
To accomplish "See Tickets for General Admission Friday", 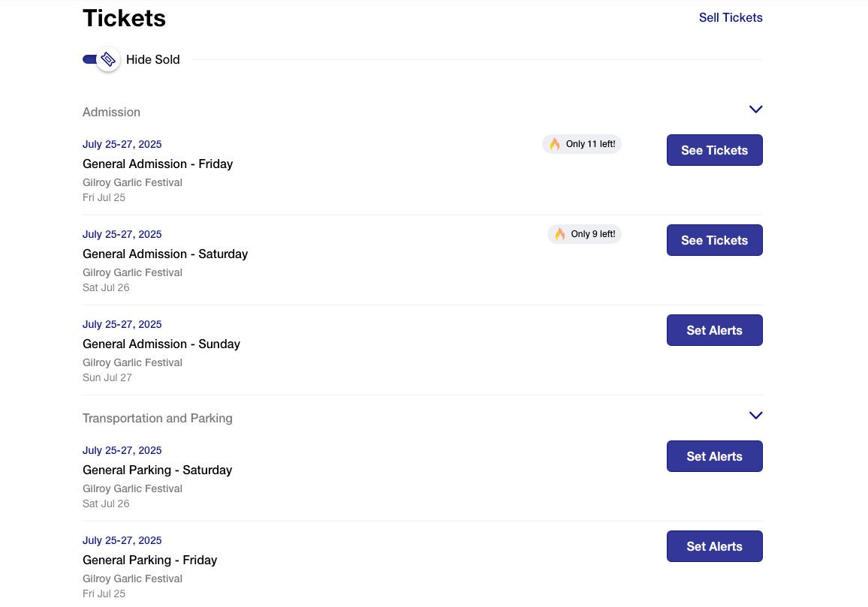I will click(x=714, y=150).
